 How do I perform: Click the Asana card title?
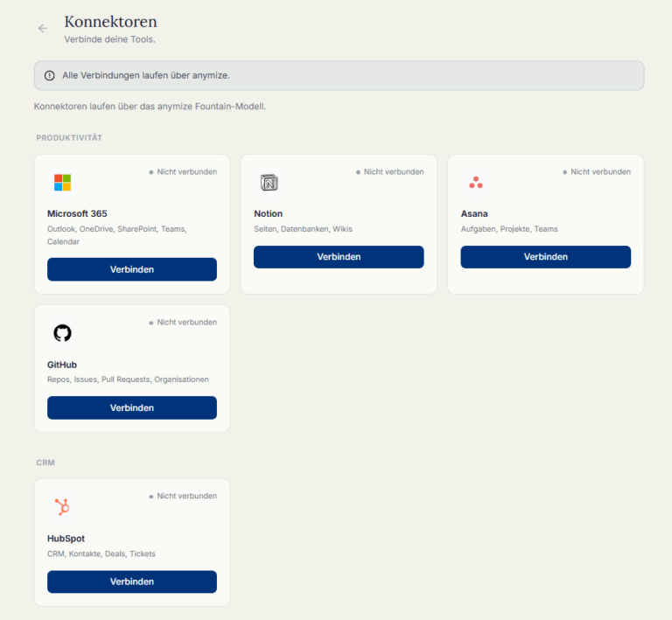(474, 213)
